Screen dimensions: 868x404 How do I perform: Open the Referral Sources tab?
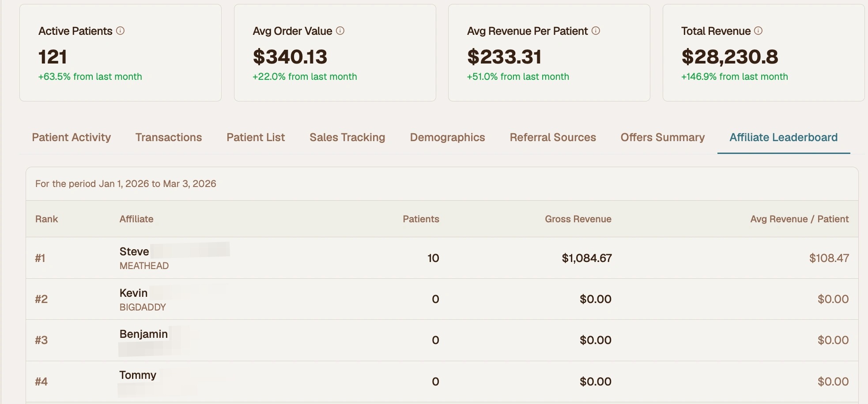pos(552,137)
